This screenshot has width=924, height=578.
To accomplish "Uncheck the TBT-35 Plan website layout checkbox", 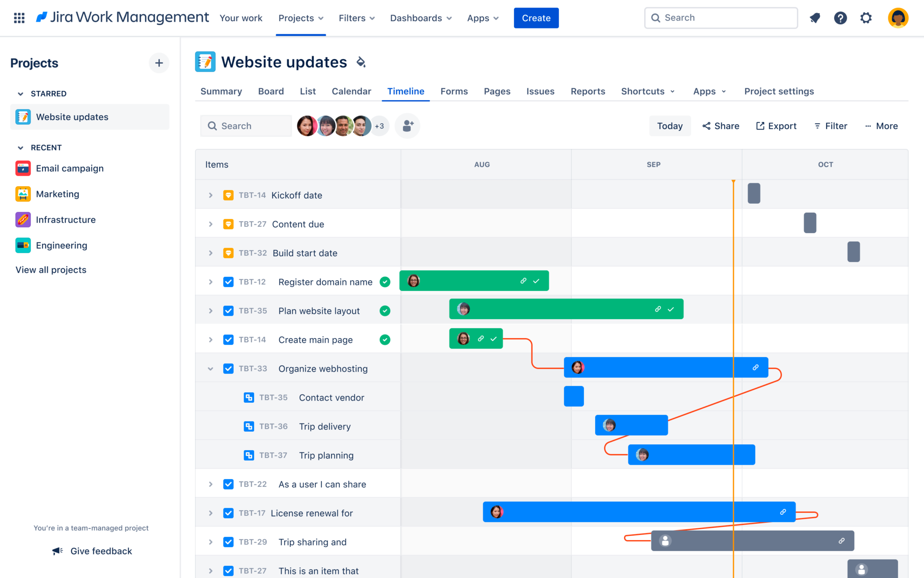I will [228, 310].
